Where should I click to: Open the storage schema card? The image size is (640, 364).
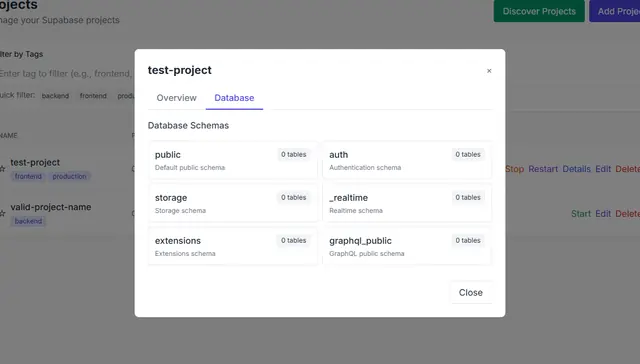pyautogui.click(x=233, y=203)
